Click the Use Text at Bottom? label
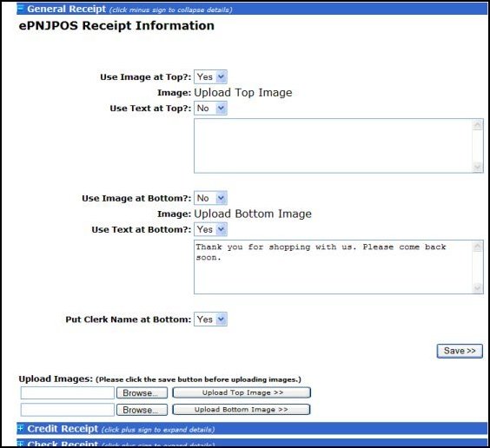 click(x=142, y=229)
